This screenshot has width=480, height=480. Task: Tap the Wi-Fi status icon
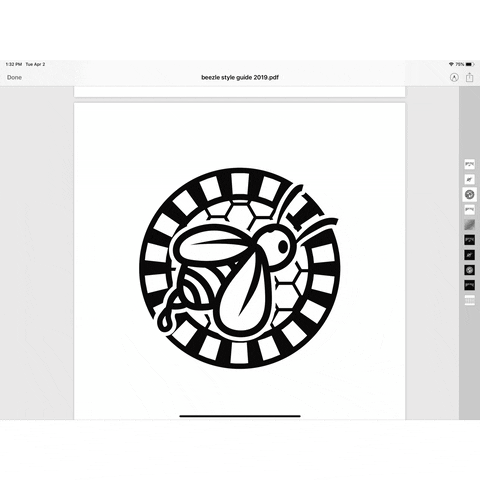tap(451, 64)
